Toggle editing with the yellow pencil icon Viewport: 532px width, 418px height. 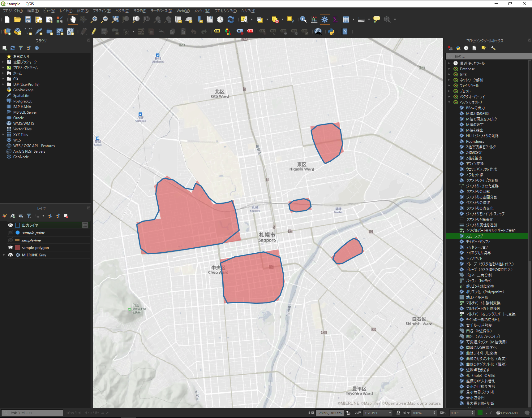coord(94,32)
